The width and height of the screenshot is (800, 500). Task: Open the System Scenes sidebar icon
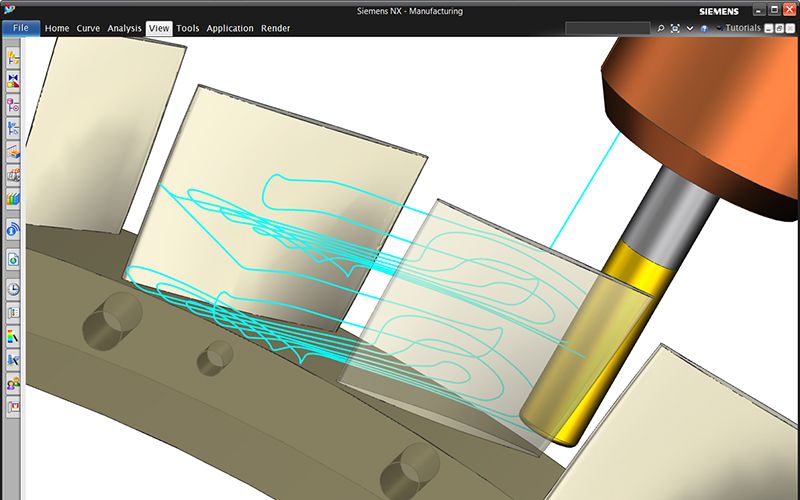click(13, 407)
